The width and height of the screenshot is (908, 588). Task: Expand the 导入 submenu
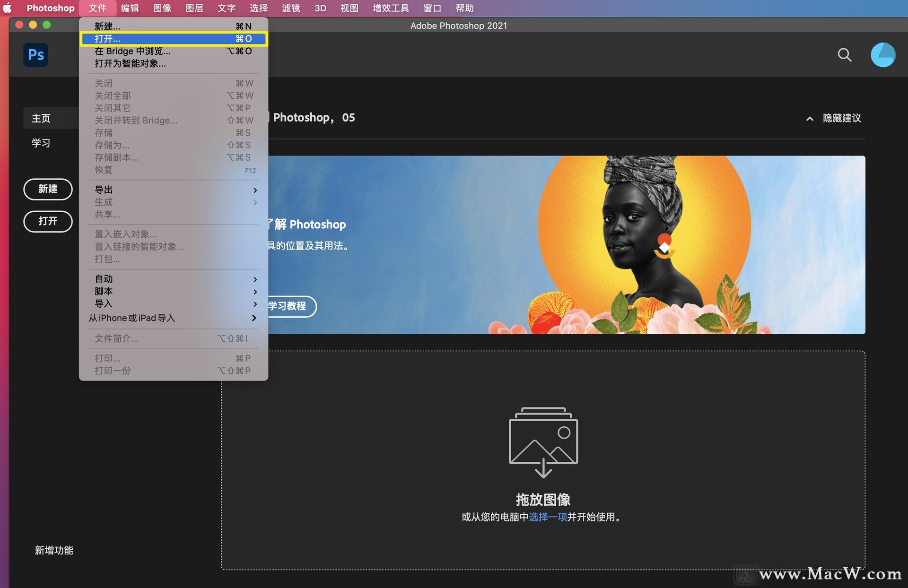point(174,304)
